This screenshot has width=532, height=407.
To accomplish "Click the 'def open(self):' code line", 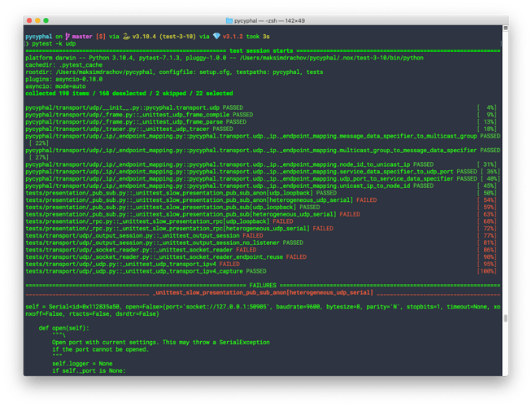I will (63, 328).
